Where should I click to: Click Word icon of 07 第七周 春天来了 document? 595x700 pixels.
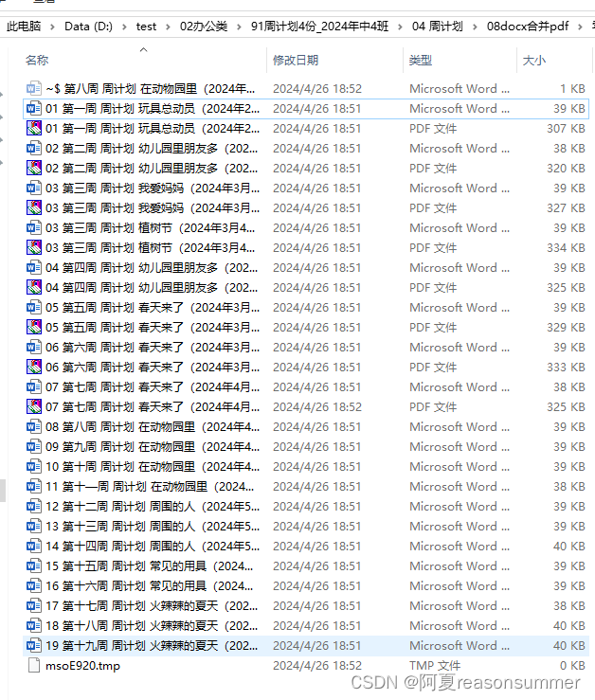tap(34, 386)
